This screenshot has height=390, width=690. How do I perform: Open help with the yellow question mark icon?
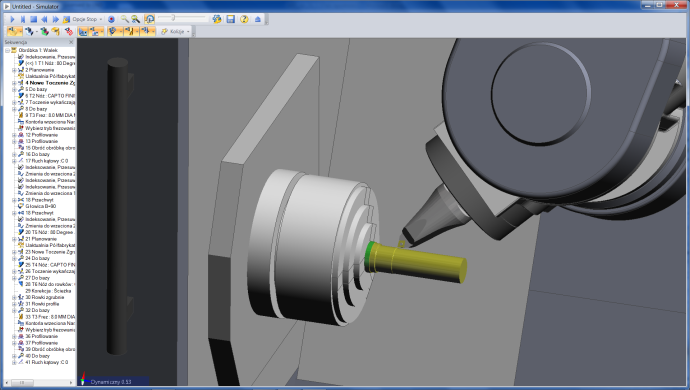(x=244, y=19)
